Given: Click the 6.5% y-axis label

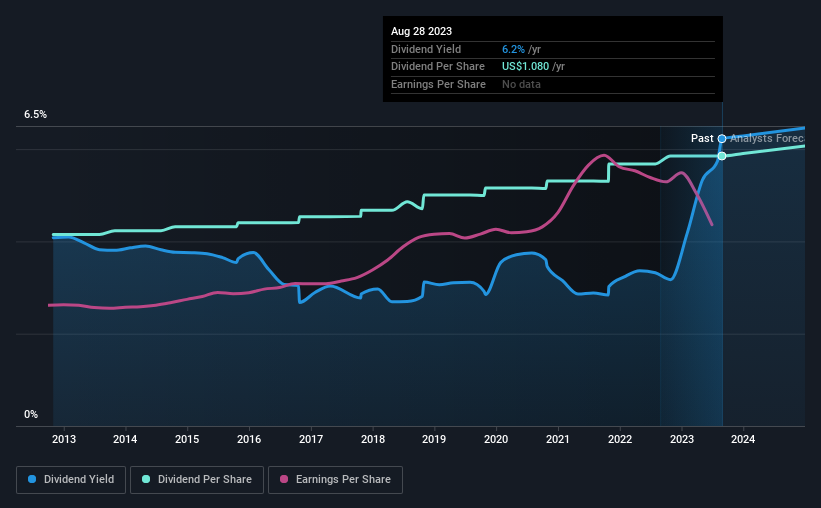Looking at the screenshot, I should (x=36, y=115).
